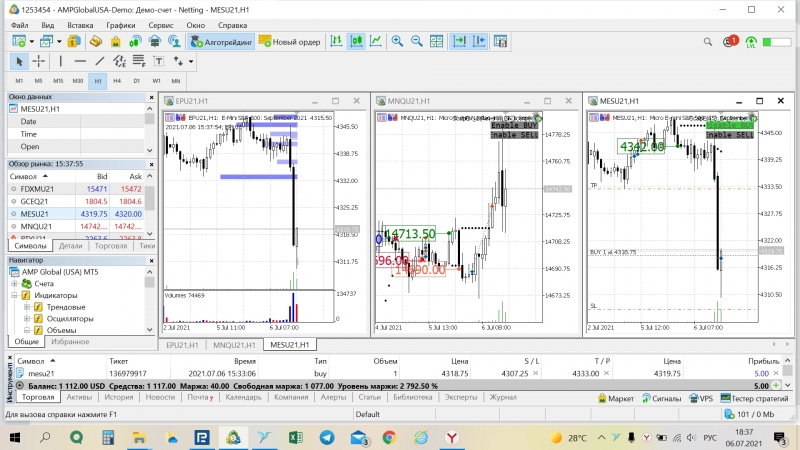
Task: Switch chart to candlestick view icon
Action: [x=355, y=42]
